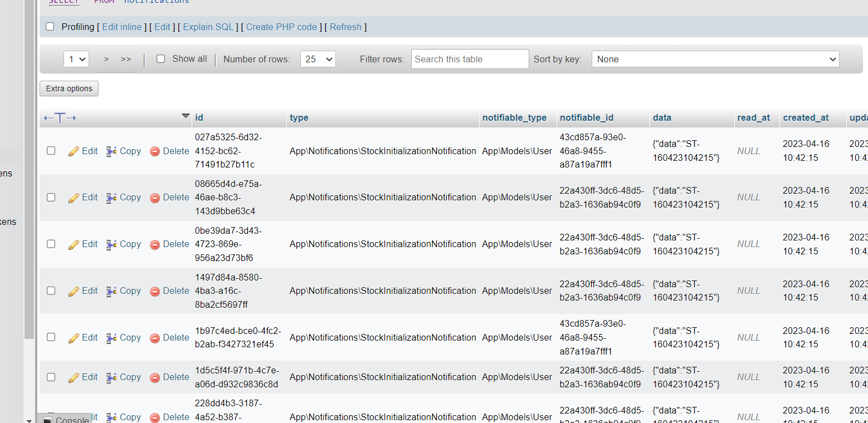Open the page number dropdown
The height and width of the screenshot is (423, 868).
[x=76, y=59]
